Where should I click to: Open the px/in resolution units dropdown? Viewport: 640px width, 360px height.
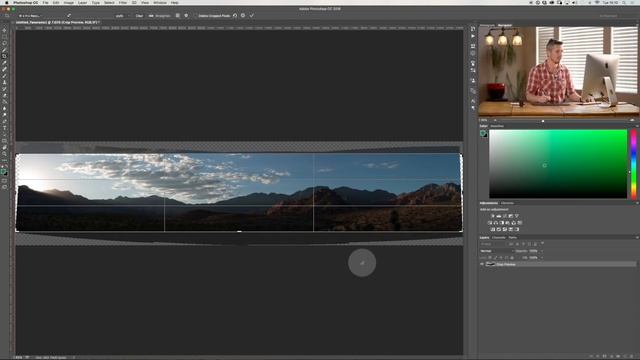tap(123, 16)
